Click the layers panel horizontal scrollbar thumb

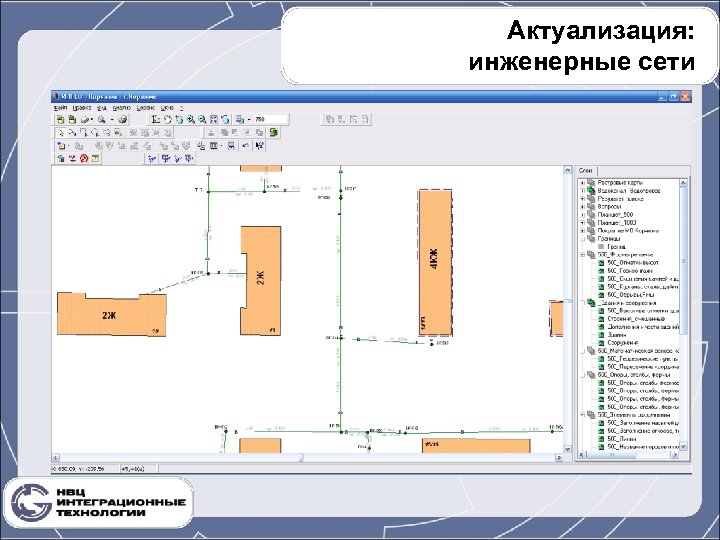tap(611, 455)
